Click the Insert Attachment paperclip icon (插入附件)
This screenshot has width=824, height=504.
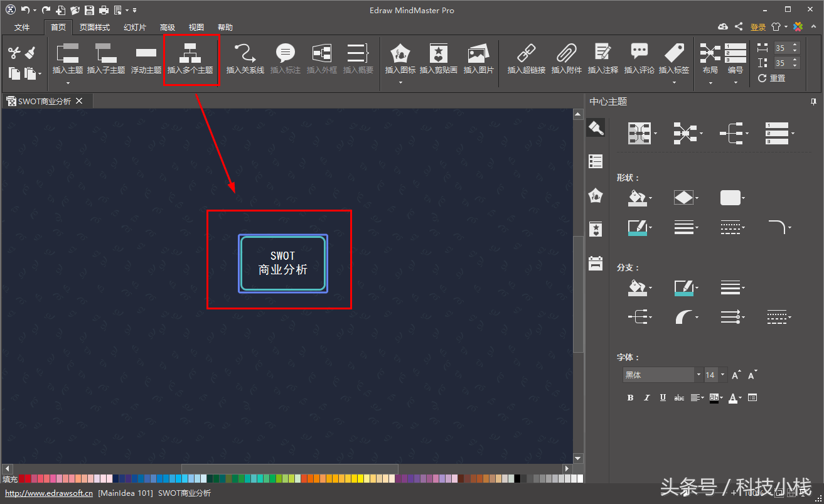click(566, 59)
